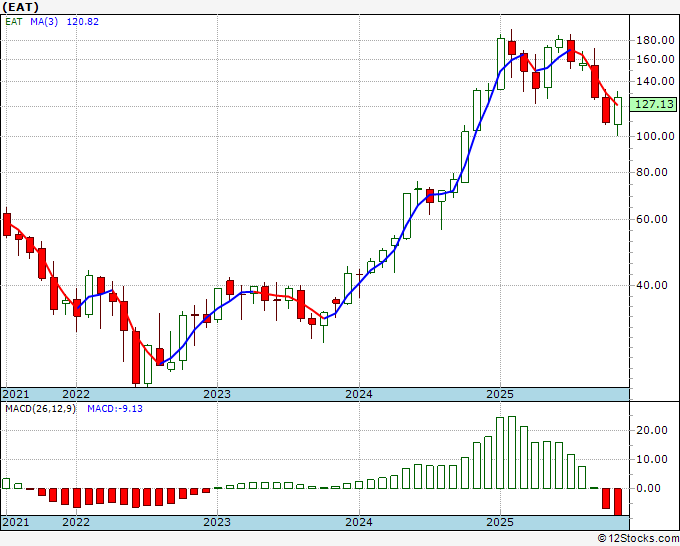Click 2023 on the MACD timeline

coord(217,522)
